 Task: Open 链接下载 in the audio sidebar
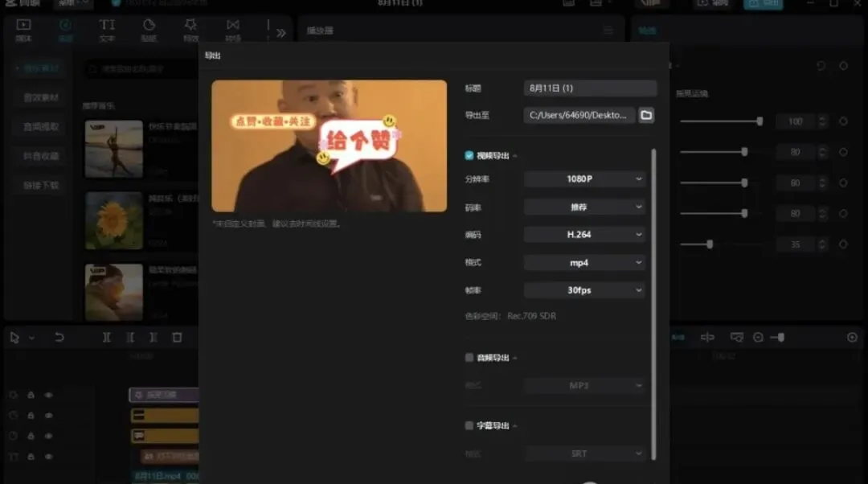[x=41, y=186]
